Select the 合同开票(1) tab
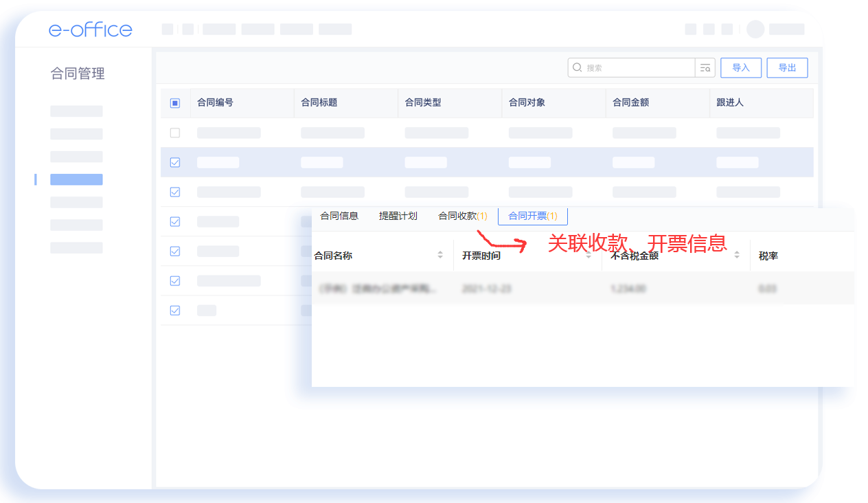The height and width of the screenshot is (503, 868). pos(533,216)
